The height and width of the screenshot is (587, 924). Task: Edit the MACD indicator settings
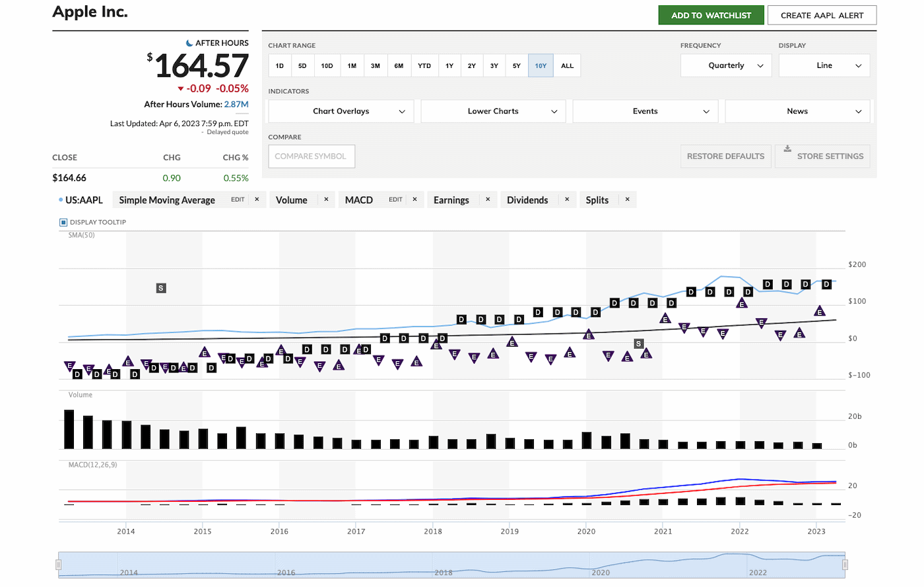tap(395, 199)
